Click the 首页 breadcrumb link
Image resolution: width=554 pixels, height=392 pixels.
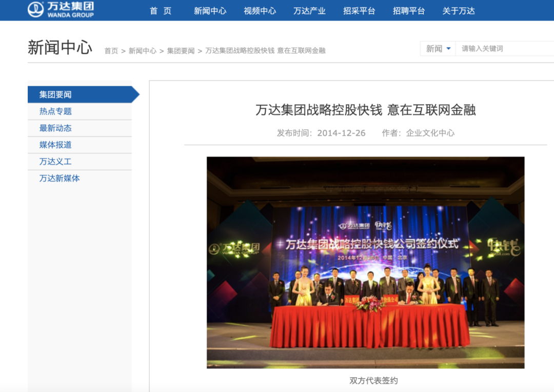point(111,51)
